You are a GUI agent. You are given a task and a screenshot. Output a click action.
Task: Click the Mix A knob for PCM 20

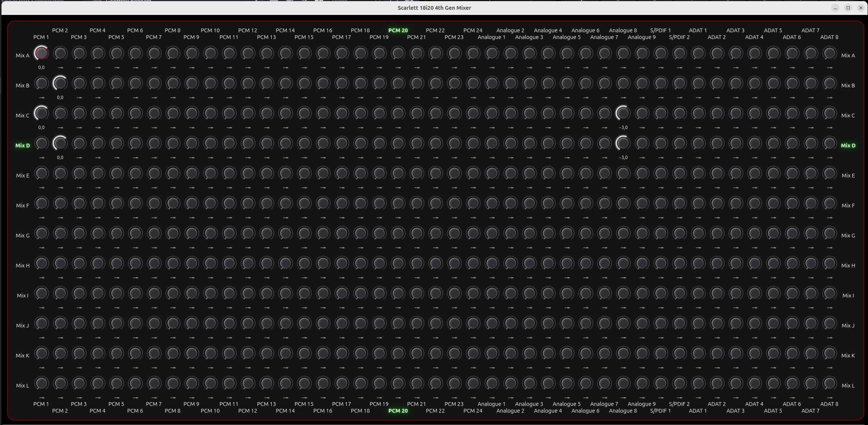pos(398,53)
